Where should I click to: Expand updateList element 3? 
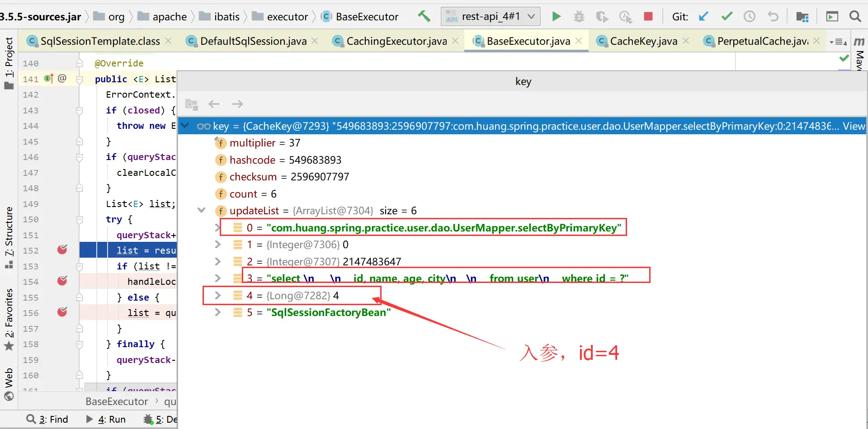click(218, 278)
